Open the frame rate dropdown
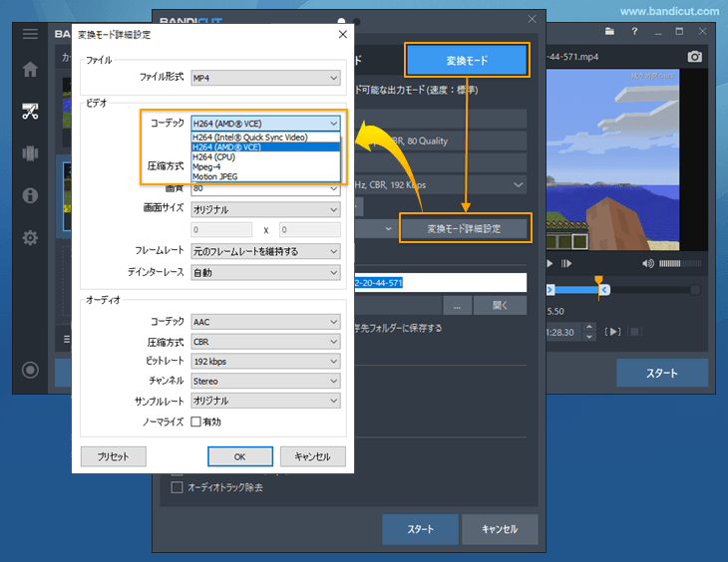This screenshot has width=728, height=562. point(265,251)
